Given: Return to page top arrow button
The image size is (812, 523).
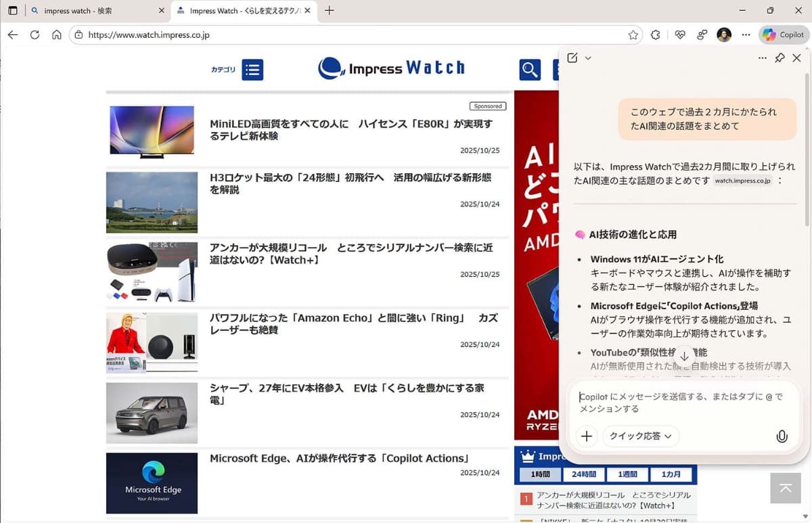Looking at the screenshot, I should click(x=786, y=488).
